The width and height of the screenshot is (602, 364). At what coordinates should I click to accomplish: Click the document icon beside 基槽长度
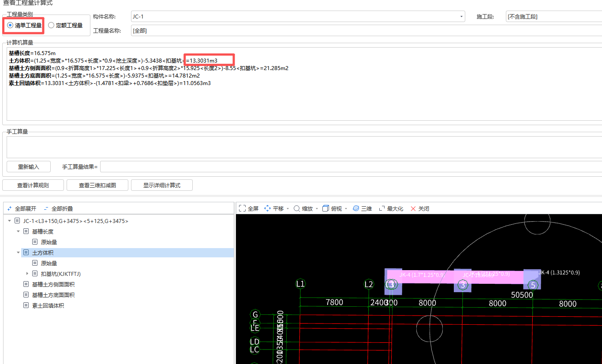click(26, 231)
